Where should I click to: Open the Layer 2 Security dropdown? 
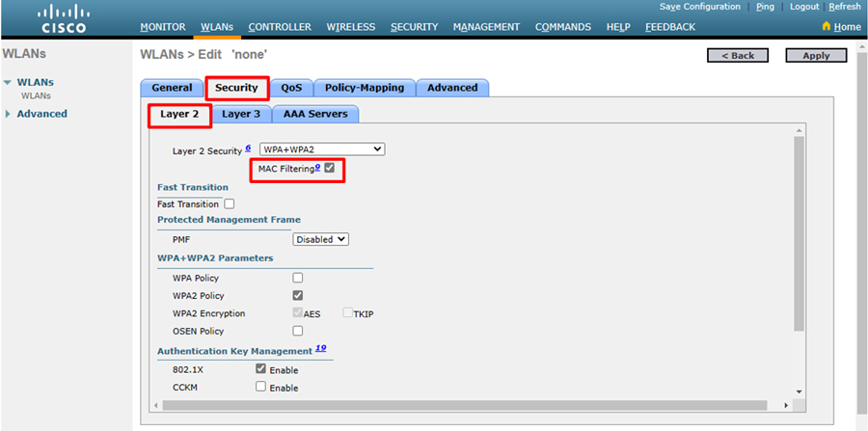pos(322,149)
